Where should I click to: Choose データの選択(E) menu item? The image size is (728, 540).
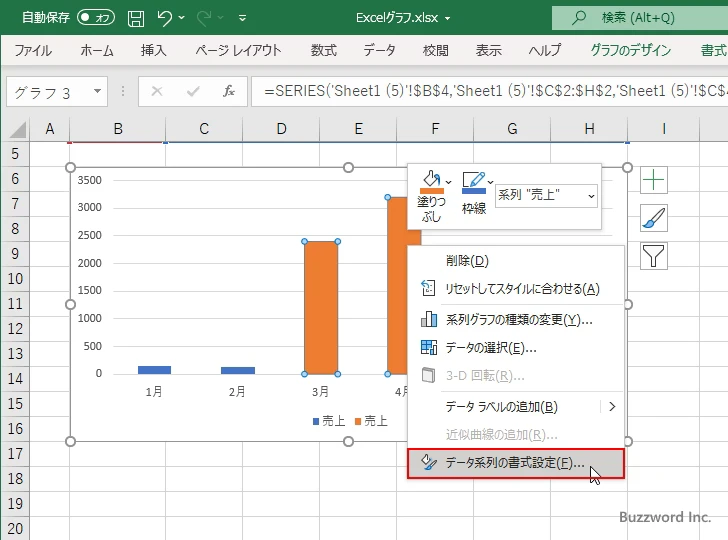[515, 347]
